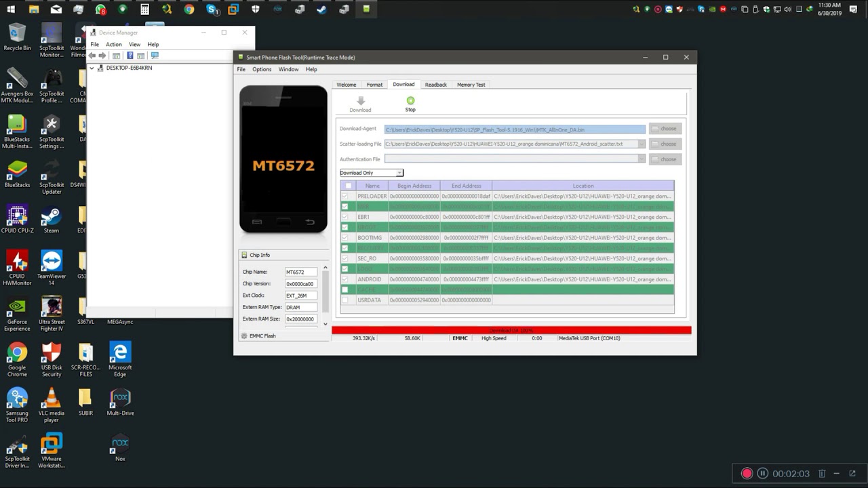The height and width of the screenshot is (488, 868).
Task: Open the Welcome tab
Action: [x=347, y=85]
